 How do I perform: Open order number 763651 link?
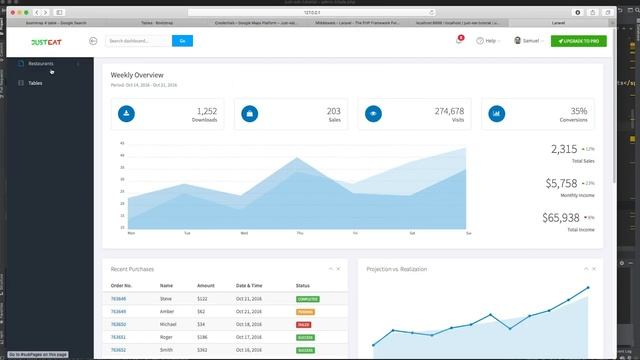click(118, 337)
